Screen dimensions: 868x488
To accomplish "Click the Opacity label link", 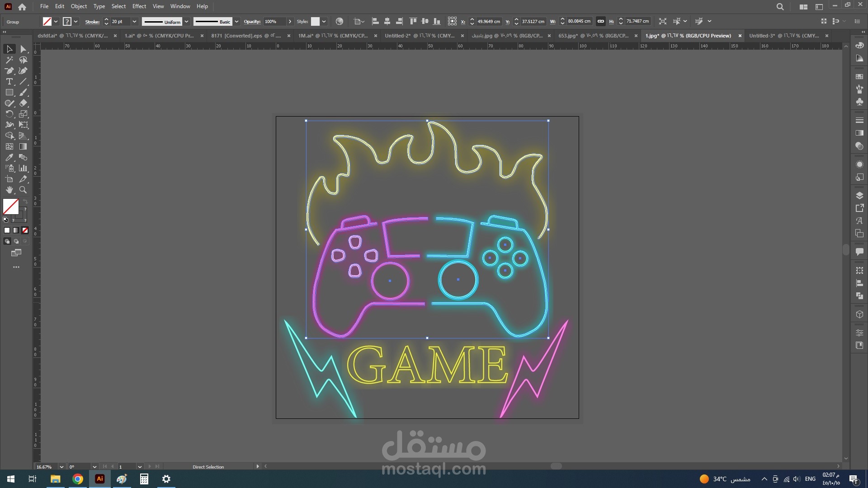I will tap(252, 22).
